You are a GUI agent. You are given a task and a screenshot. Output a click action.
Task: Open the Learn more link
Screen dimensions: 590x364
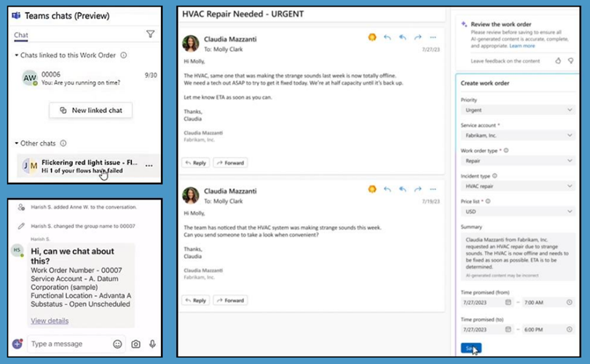522,46
